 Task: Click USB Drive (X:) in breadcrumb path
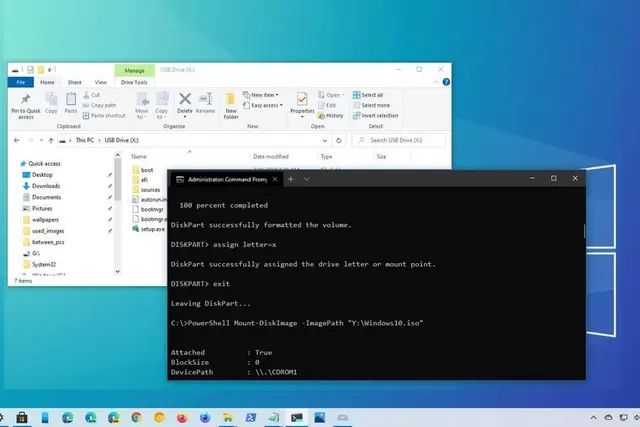[x=122, y=140]
